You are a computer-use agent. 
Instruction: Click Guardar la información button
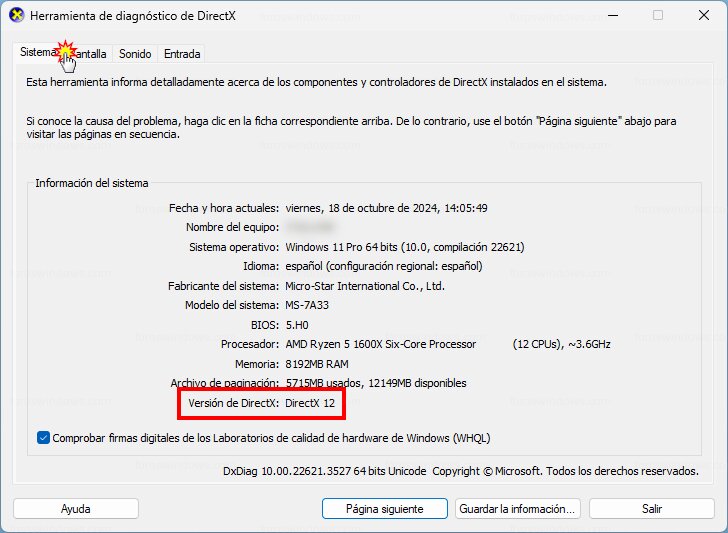tap(517, 509)
